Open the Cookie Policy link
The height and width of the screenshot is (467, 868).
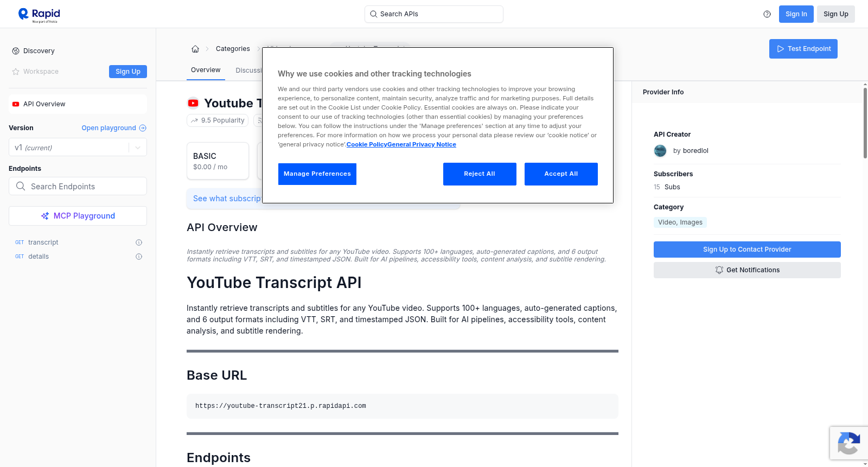pyautogui.click(x=367, y=144)
